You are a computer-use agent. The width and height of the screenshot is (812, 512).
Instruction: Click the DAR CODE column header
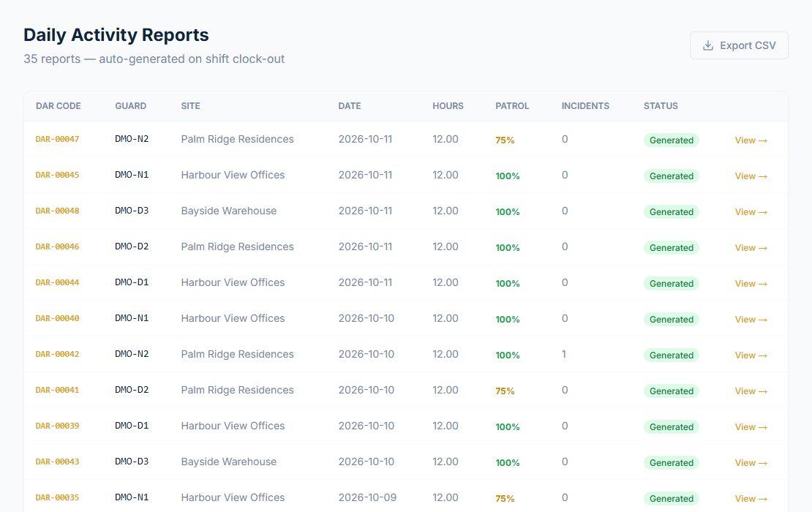click(58, 105)
